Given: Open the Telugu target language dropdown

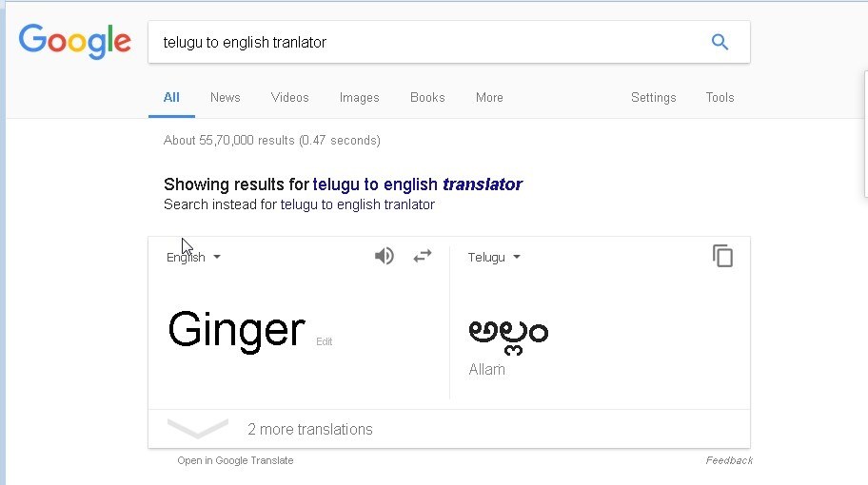Looking at the screenshot, I should (x=494, y=258).
